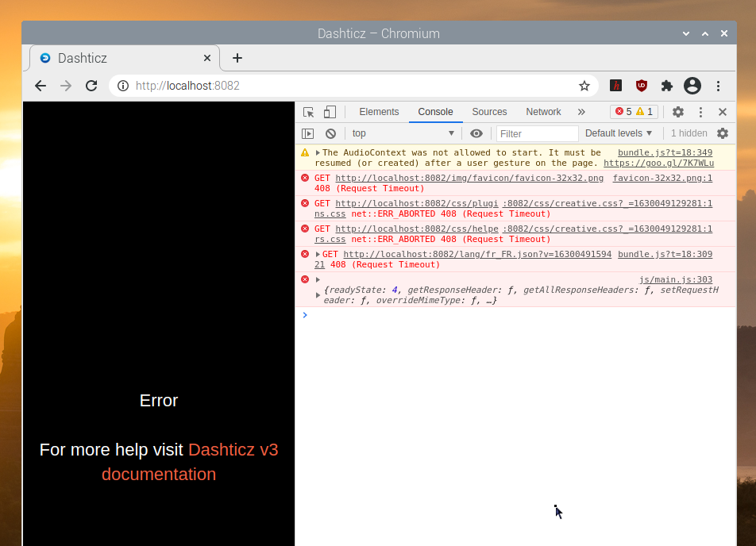Open the Chromium three-dot main menu
This screenshot has height=546, width=756.
coord(719,86)
